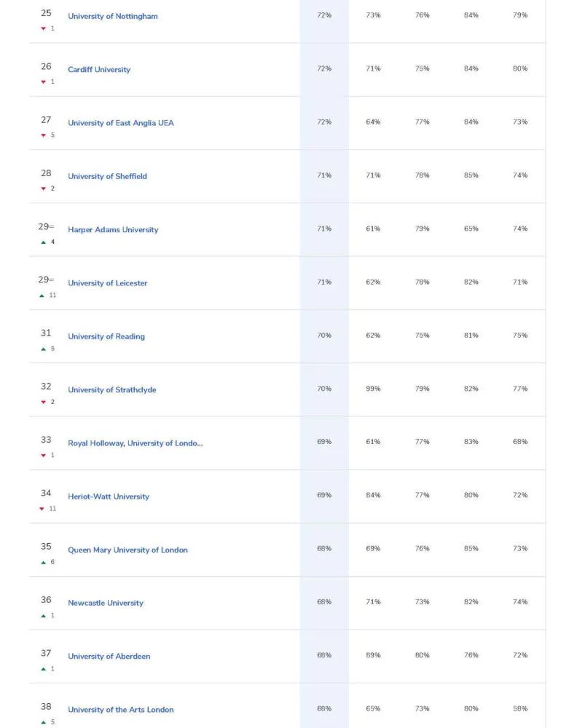The height and width of the screenshot is (728, 577).
Task: Click red down arrow beside Heriot-Watt's 11
Action: [42, 510]
